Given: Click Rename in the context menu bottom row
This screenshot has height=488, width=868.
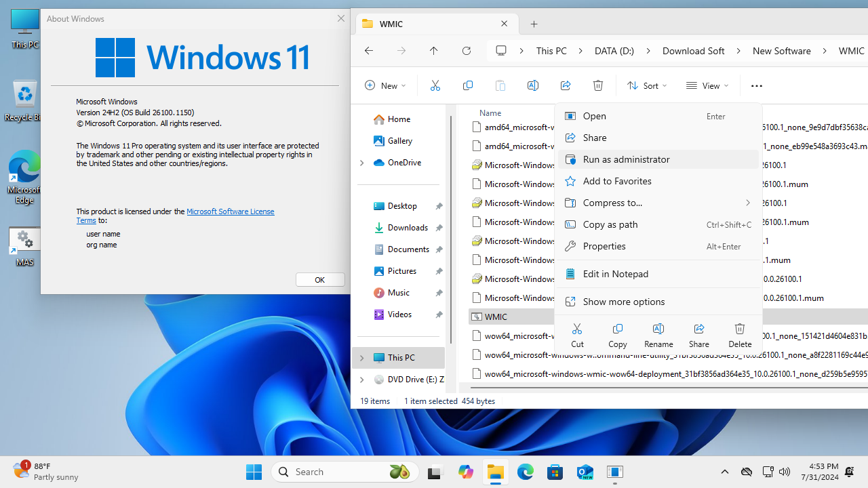Looking at the screenshot, I should pos(658,335).
